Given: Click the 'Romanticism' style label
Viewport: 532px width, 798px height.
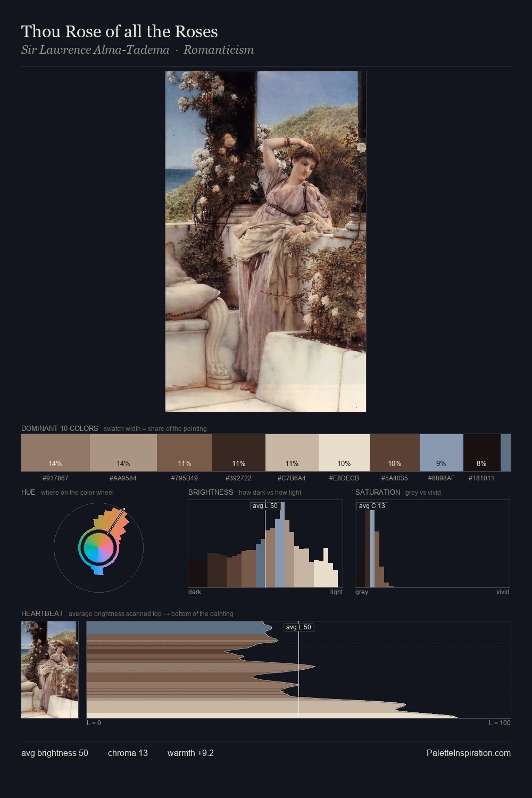Looking at the screenshot, I should click(219, 50).
